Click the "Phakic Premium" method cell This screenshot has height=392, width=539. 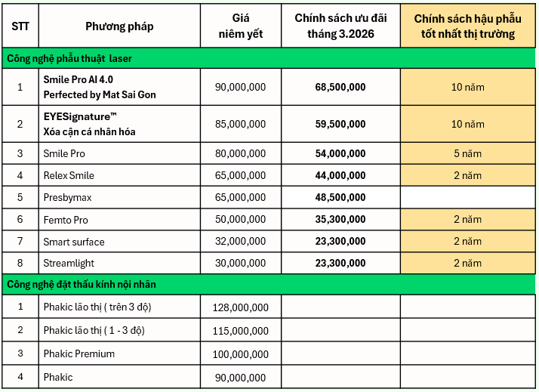pyautogui.click(x=119, y=353)
